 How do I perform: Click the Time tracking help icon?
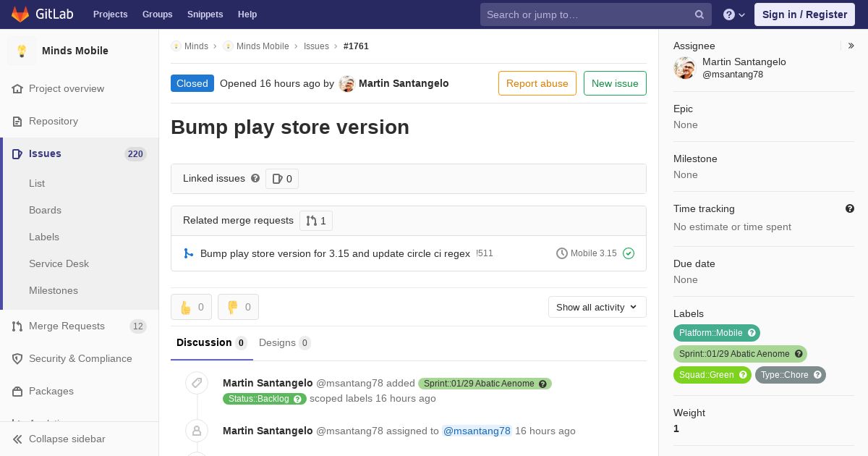click(850, 208)
